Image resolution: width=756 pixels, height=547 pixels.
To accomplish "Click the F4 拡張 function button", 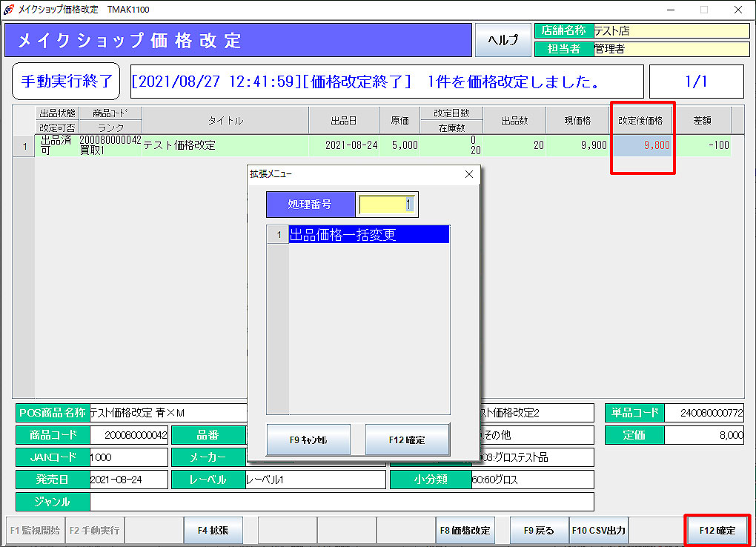I will [213, 531].
